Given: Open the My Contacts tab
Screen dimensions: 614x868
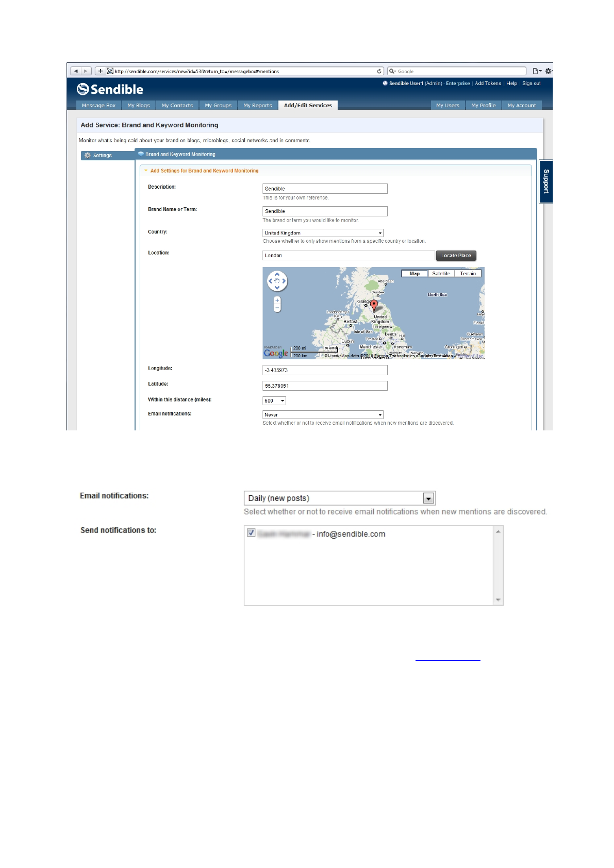Looking at the screenshot, I should click(x=177, y=105).
